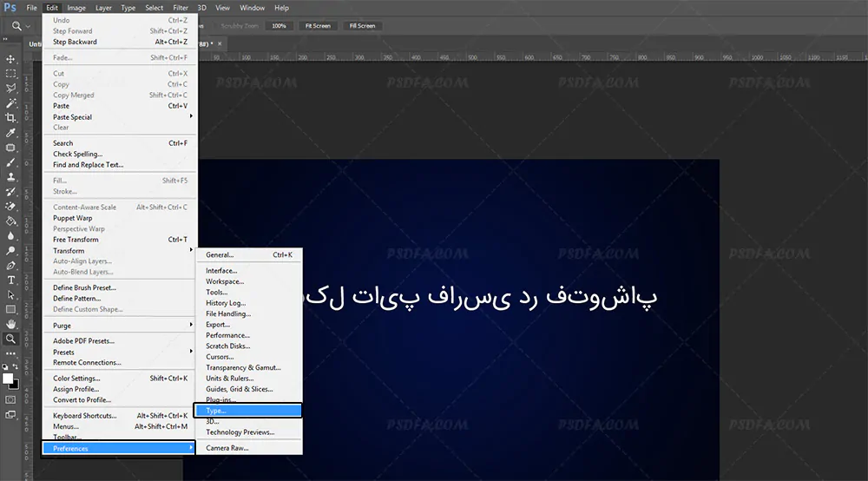Open Color Settings from Edit menu
This screenshot has width=868, height=481.
(x=120, y=378)
